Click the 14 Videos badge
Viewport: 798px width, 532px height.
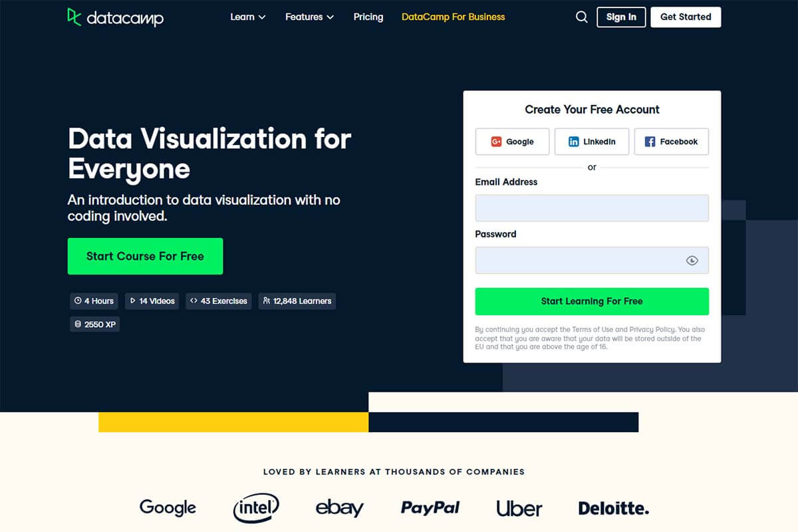coord(152,301)
